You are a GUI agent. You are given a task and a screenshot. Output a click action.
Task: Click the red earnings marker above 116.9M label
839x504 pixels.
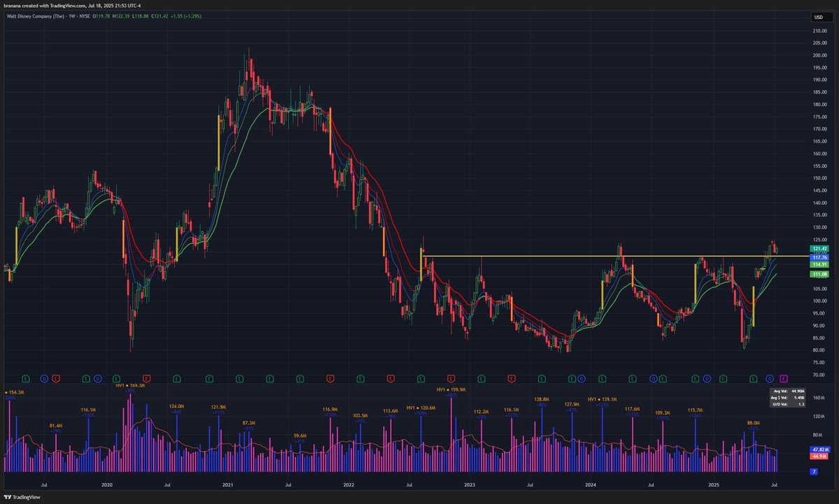[330, 378]
